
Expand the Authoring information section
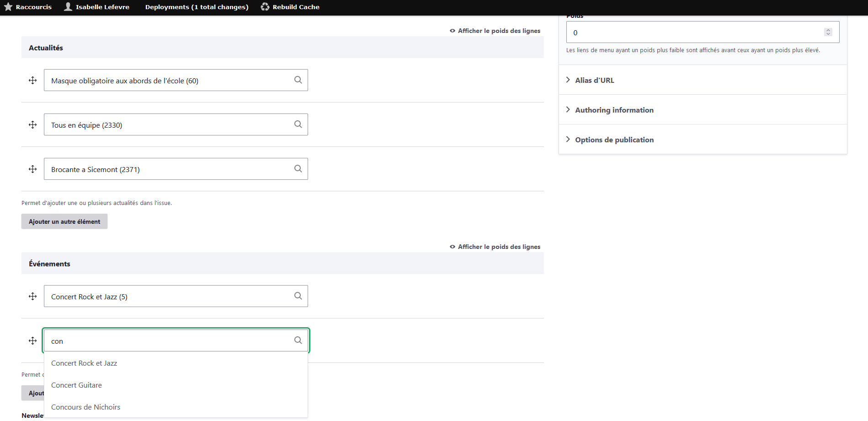pos(614,110)
